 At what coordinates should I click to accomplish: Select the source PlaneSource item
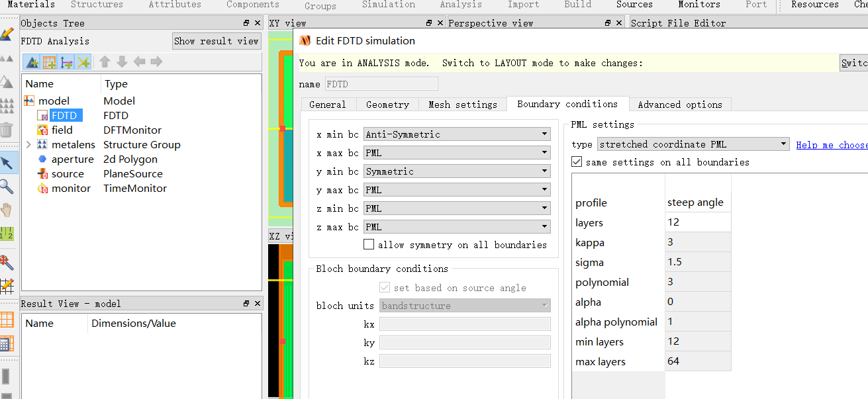(x=68, y=174)
